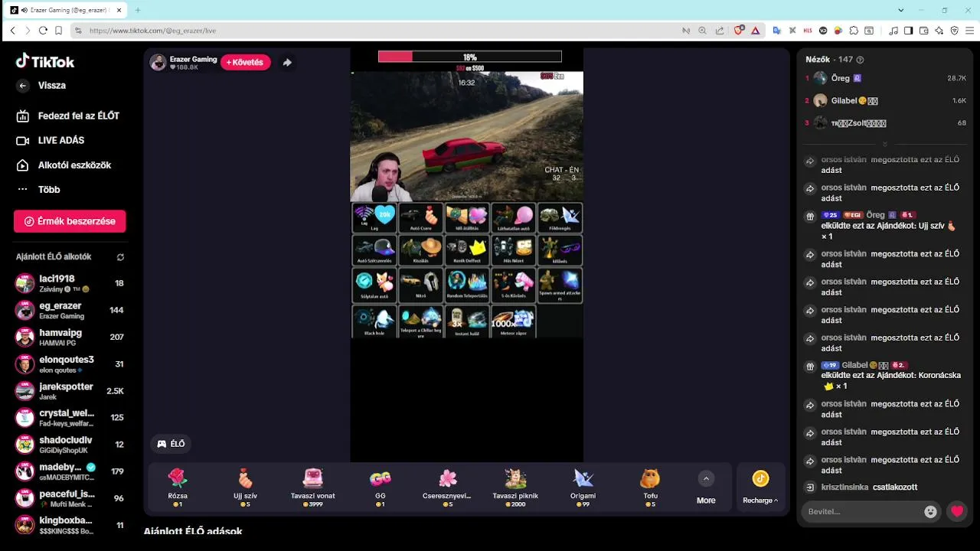
Task: Open the tab search dropdown arrow
Action: coord(901,10)
